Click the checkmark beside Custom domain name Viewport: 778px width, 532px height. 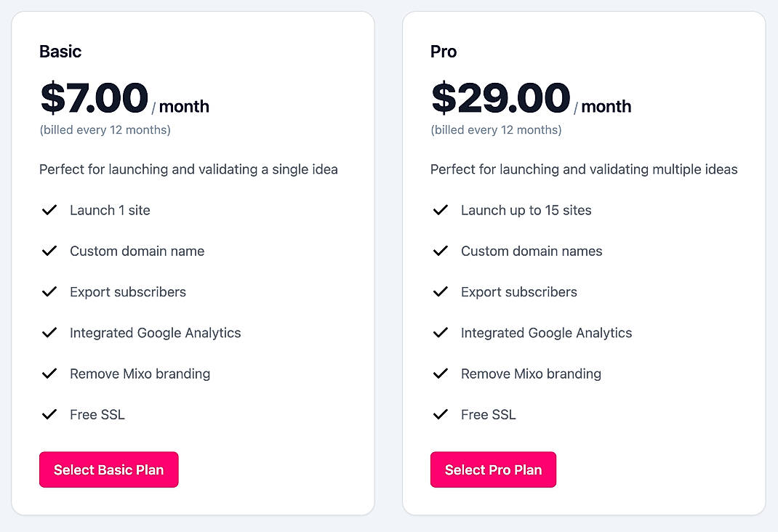[49, 251]
